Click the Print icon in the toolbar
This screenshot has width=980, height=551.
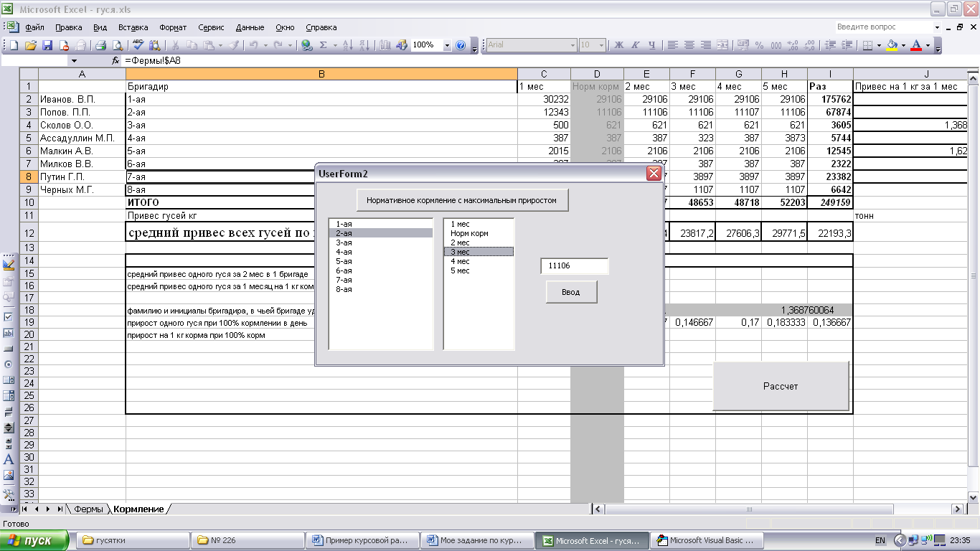(100, 45)
